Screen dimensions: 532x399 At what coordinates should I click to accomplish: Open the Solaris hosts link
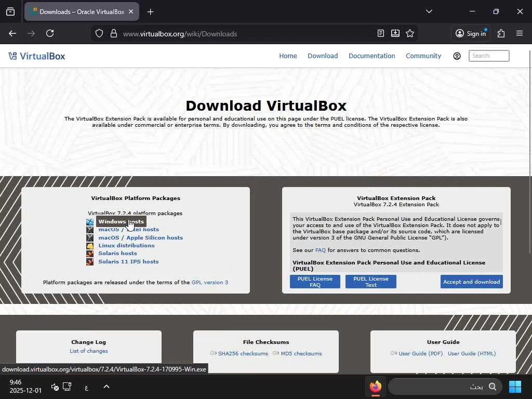point(117,253)
